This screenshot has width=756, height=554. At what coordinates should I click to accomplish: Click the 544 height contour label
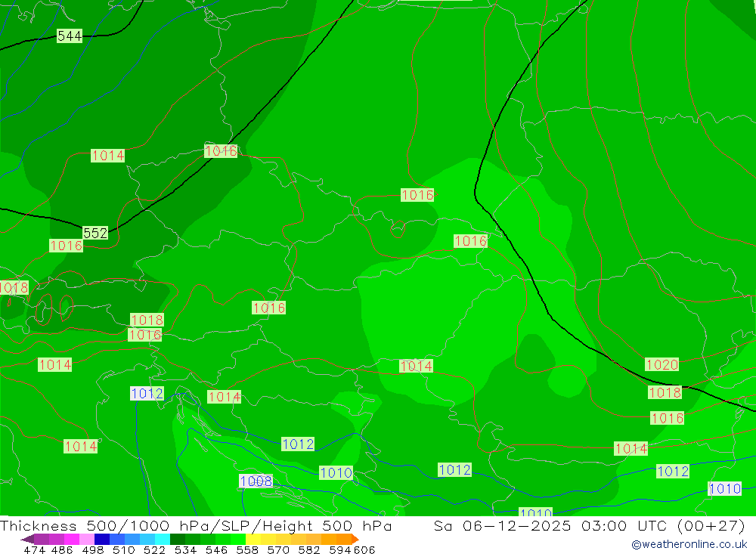[70, 36]
